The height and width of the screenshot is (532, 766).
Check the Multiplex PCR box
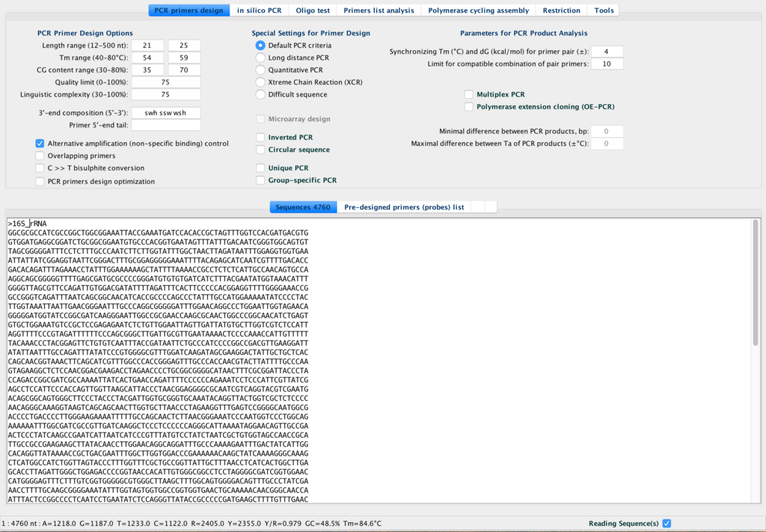click(469, 94)
